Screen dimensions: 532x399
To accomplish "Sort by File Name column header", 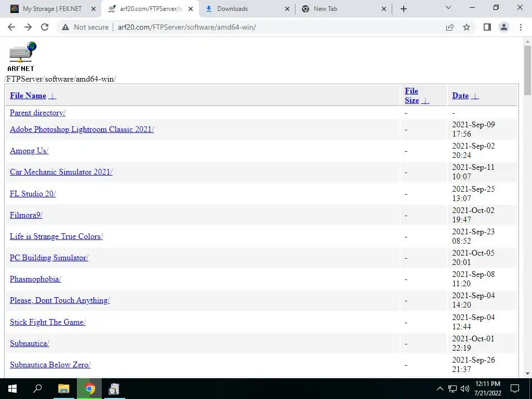I will (x=28, y=96).
